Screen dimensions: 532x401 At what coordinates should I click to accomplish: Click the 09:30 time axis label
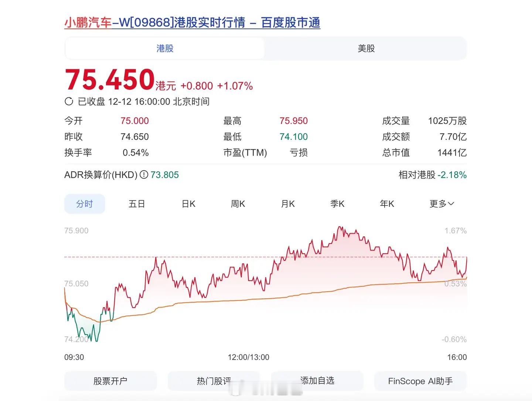point(74,357)
